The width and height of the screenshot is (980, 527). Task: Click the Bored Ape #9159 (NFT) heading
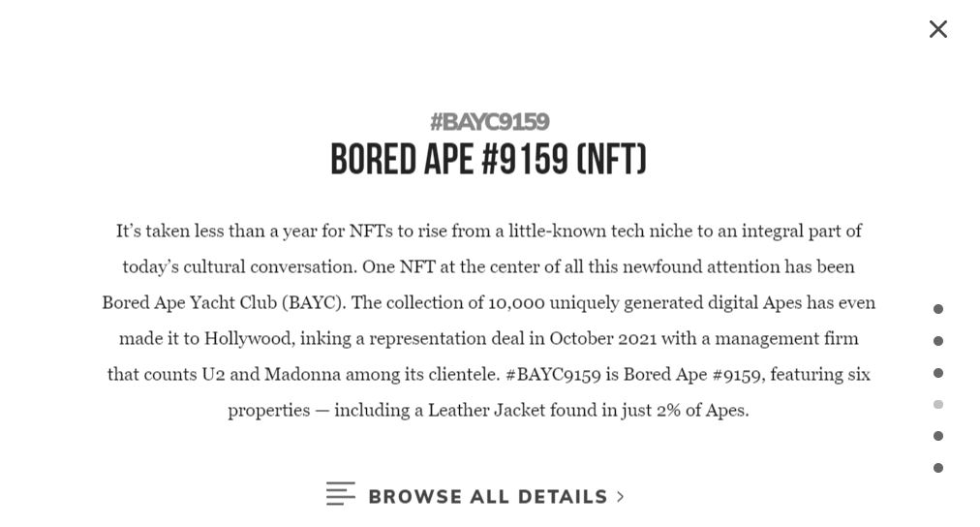point(488,160)
